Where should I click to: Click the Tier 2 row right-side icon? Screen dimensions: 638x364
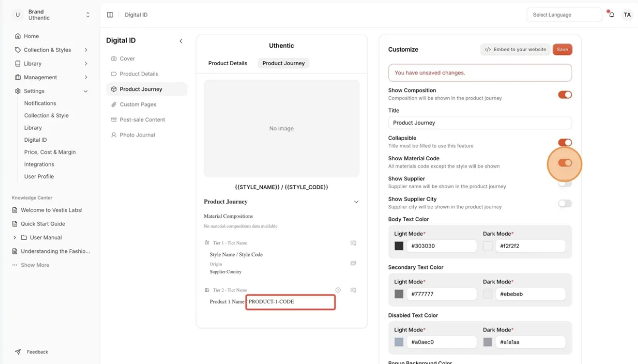[354, 290]
